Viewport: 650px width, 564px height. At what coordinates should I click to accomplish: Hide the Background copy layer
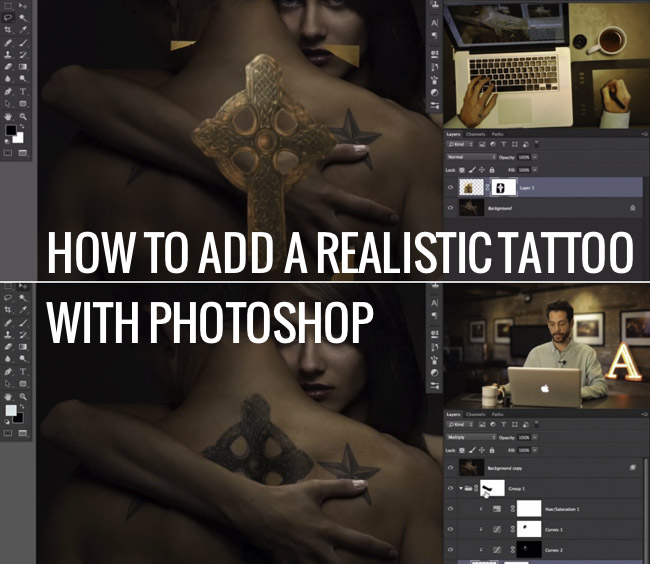(x=451, y=468)
